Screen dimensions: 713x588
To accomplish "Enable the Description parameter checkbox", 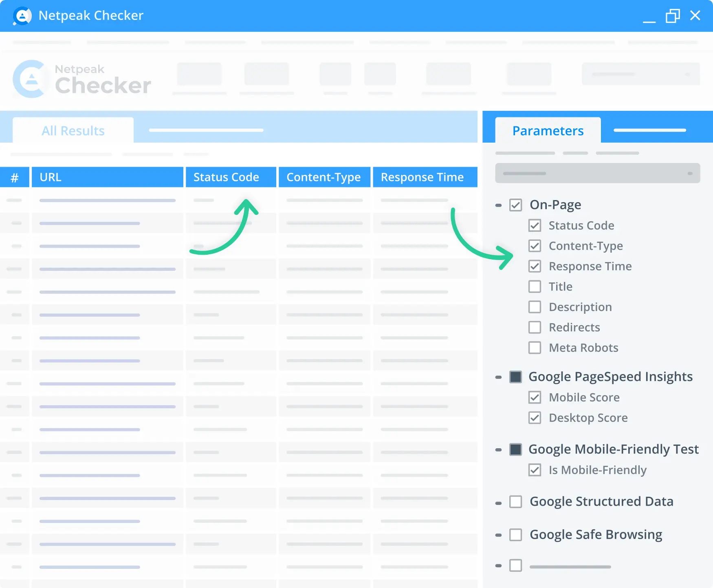I will pyautogui.click(x=535, y=307).
